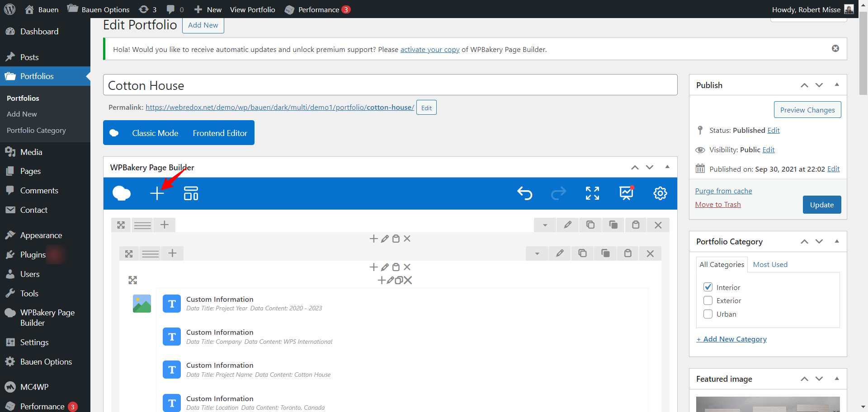Screen dimensions: 868x412
Task: Open Portfolio Category in the sidebar submenu
Action: coord(36,130)
